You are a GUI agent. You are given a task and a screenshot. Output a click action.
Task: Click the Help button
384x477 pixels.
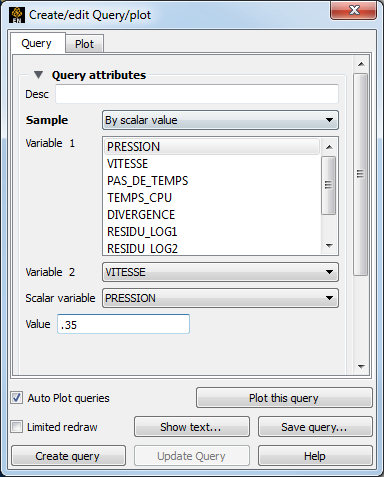tap(315, 456)
